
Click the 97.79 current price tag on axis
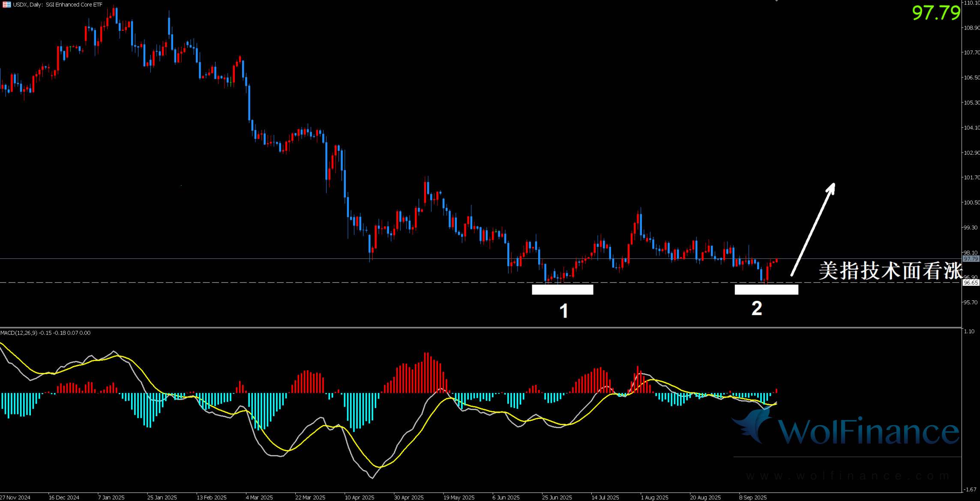click(x=971, y=259)
